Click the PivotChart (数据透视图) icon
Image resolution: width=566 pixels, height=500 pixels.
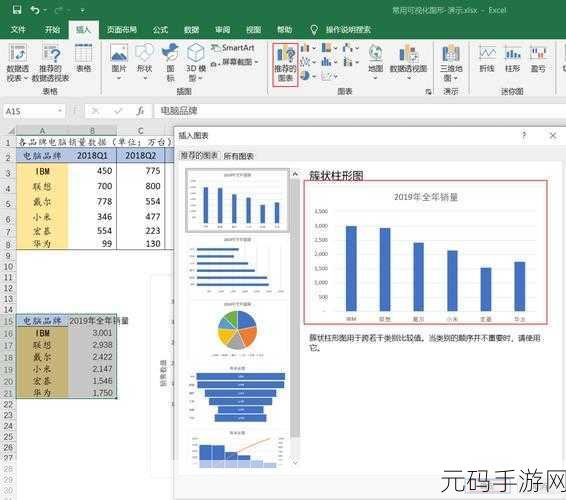click(408, 54)
